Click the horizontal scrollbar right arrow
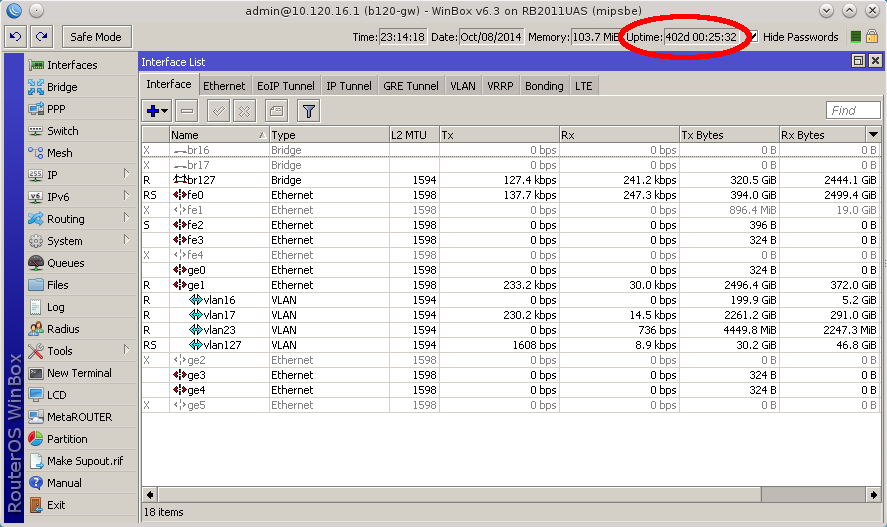The image size is (887, 527). [x=873, y=495]
